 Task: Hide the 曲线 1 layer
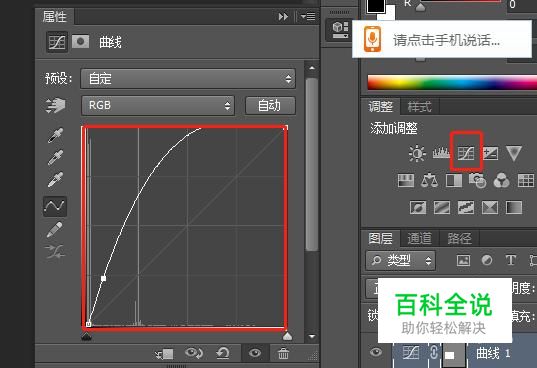(x=376, y=352)
